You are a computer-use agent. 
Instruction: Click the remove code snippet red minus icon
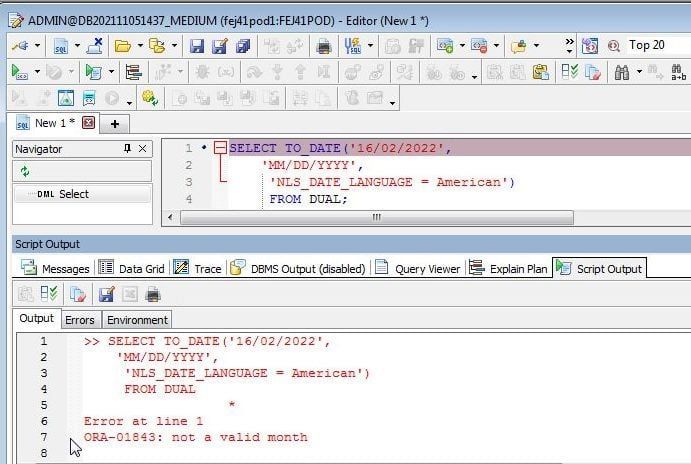pos(479,45)
